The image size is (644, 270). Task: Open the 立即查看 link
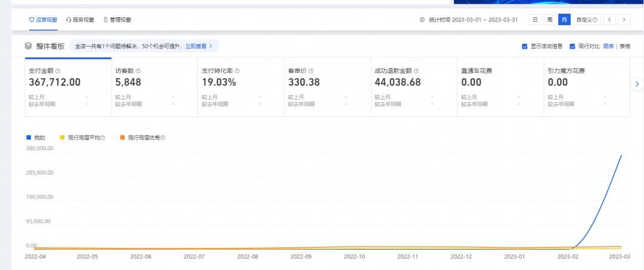pos(198,46)
